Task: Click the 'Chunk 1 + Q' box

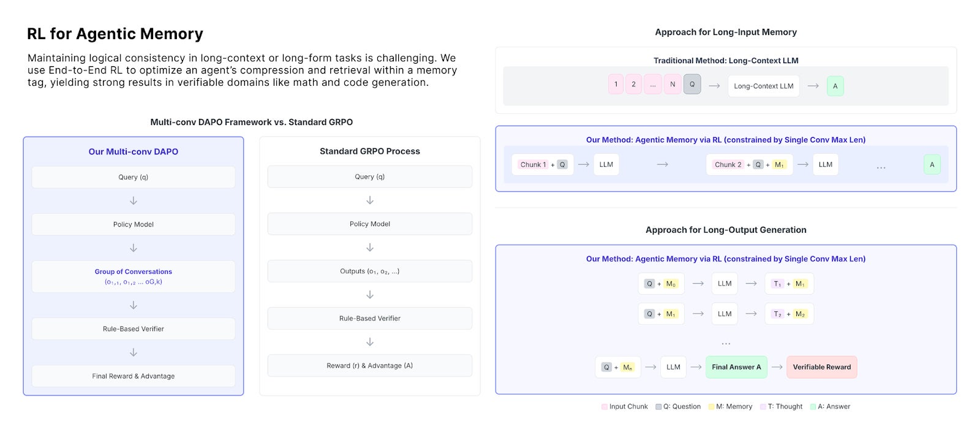Action: [x=543, y=164]
